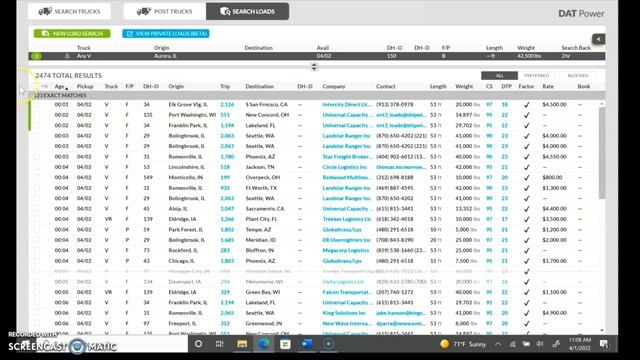Screen dimensions: 640x360
Task: Tick checkbox for Rockford, IL row
Action: (37, 251)
